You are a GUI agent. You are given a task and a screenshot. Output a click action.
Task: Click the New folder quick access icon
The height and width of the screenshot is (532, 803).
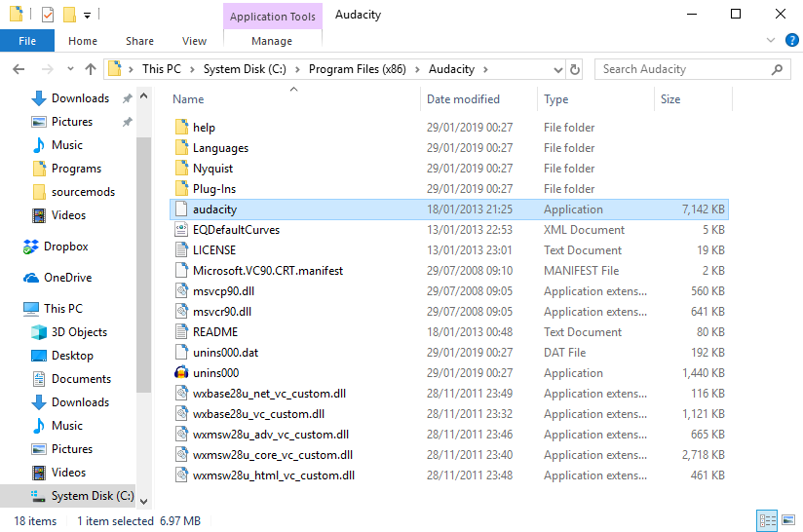click(69, 15)
